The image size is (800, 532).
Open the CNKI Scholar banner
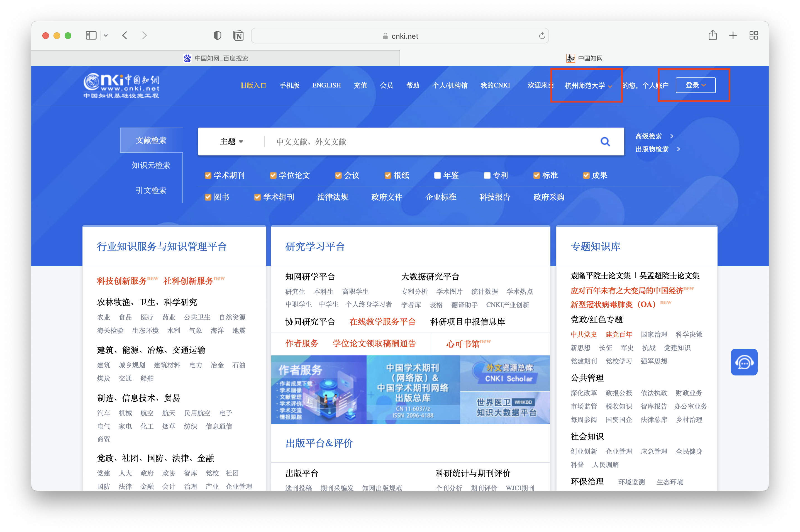point(505,373)
